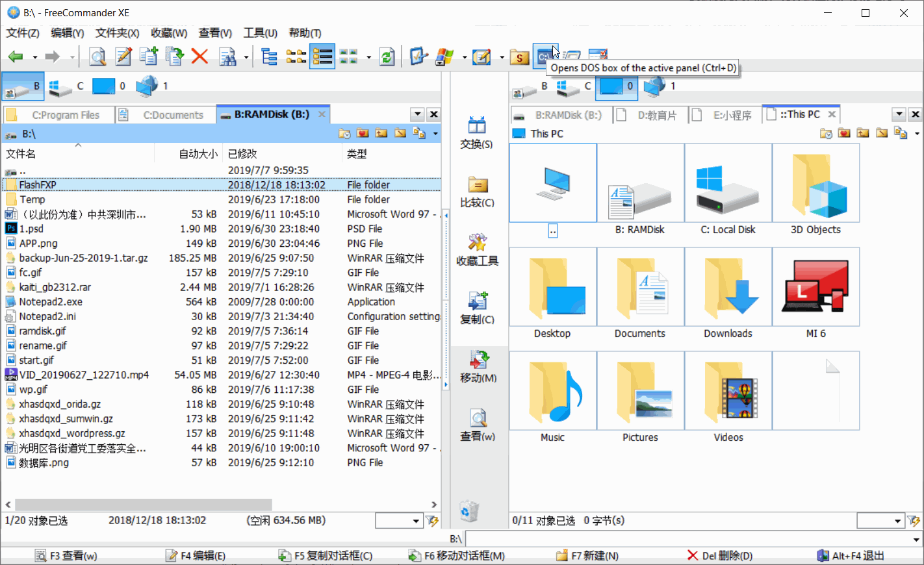Click the red X delete icon in toolbar
This screenshot has width=924, height=565.
pyautogui.click(x=199, y=57)
